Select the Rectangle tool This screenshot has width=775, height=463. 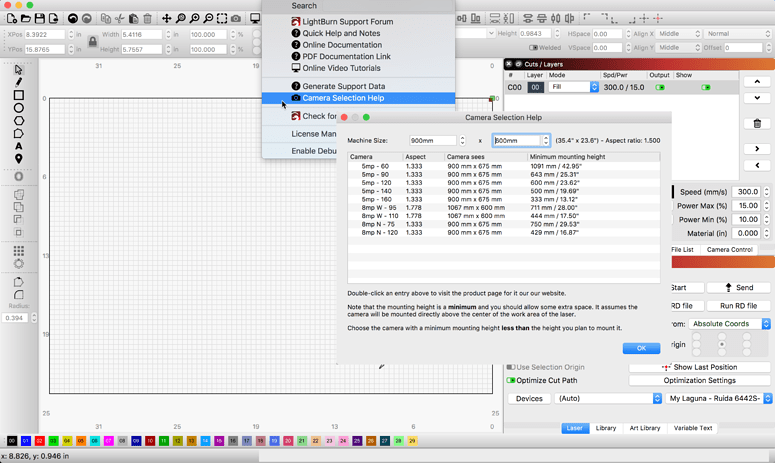19,95
